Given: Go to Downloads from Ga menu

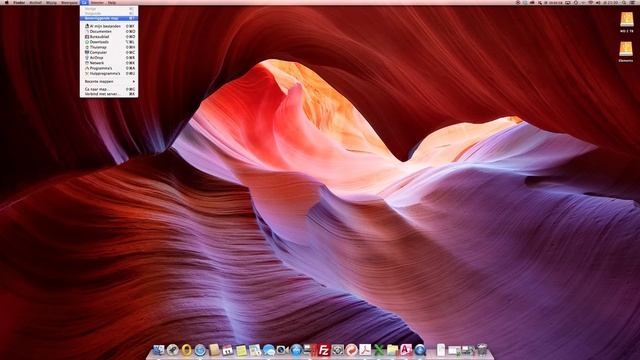Looking at the screenshot, I should pyautogui.click(x=109, y=42).
